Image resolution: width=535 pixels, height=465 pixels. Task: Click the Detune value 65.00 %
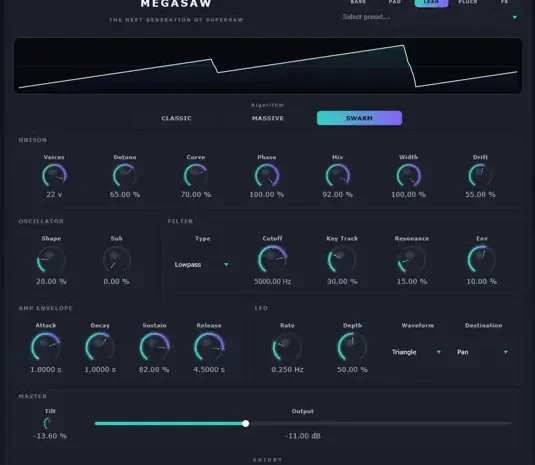coord(125,194)
